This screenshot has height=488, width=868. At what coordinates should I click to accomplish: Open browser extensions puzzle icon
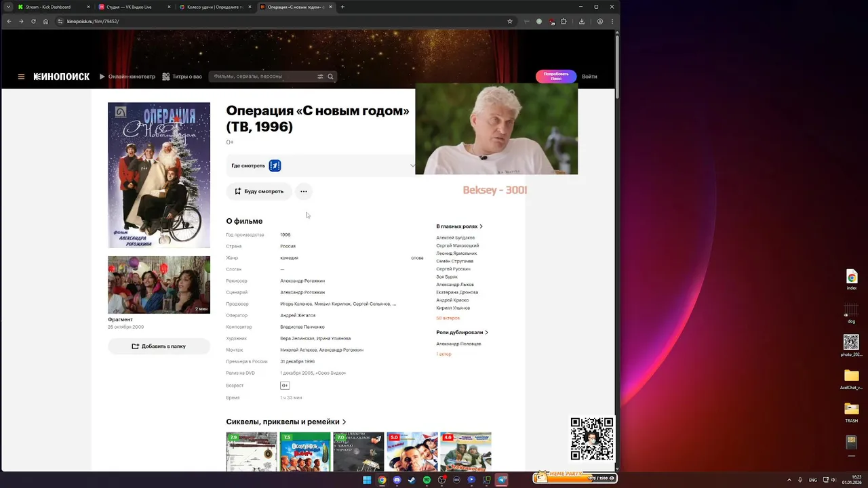coord(564,21)
